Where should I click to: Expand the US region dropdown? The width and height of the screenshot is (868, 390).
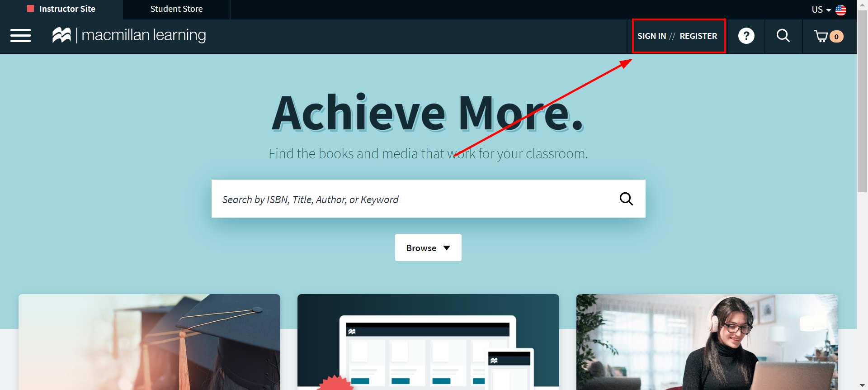point(821,10)
